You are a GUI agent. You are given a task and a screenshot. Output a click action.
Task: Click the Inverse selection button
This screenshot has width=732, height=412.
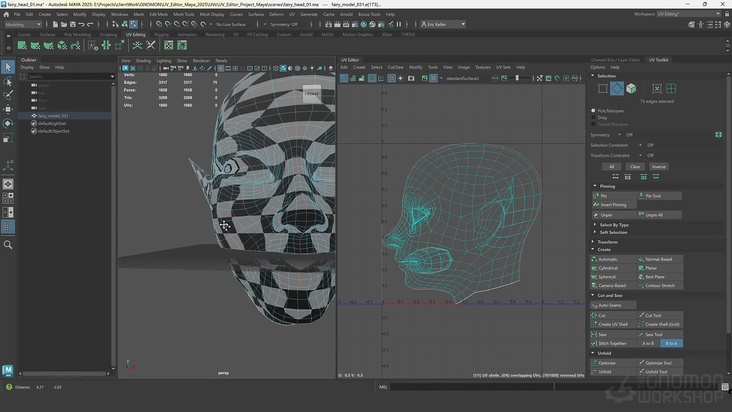point(658,167)
